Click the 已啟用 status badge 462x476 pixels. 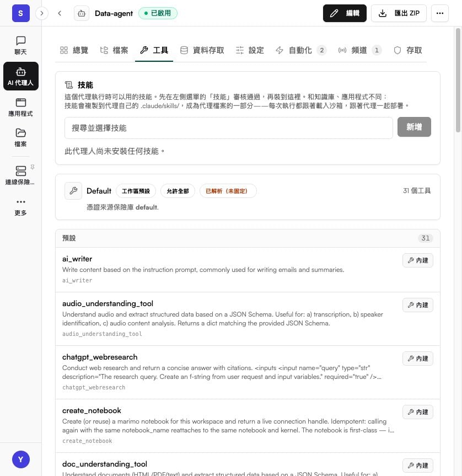tap(158, 13)
